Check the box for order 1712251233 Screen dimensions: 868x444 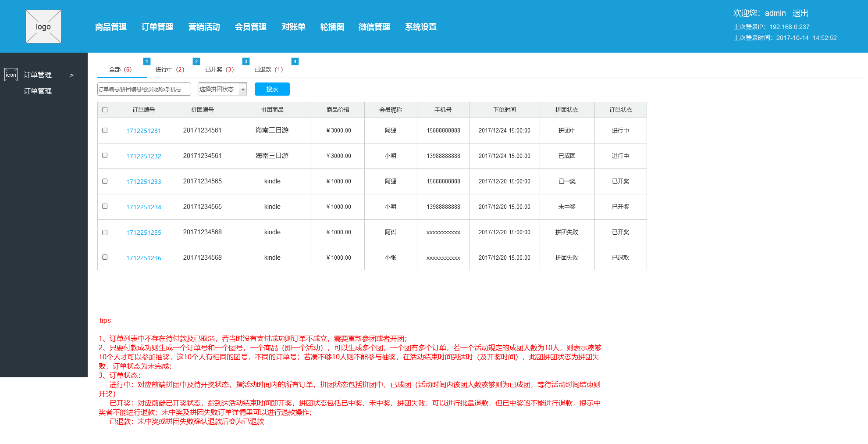(x=105, y=181)
